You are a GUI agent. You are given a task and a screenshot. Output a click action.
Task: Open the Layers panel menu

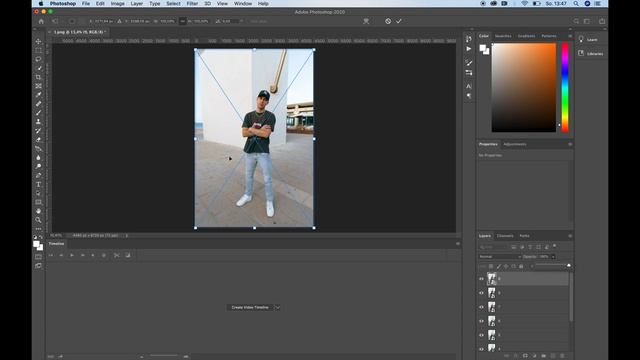coord(570,236)
